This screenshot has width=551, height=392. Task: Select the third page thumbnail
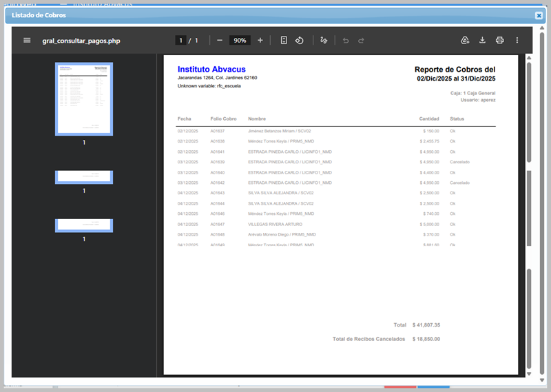(x=84, y=225)
